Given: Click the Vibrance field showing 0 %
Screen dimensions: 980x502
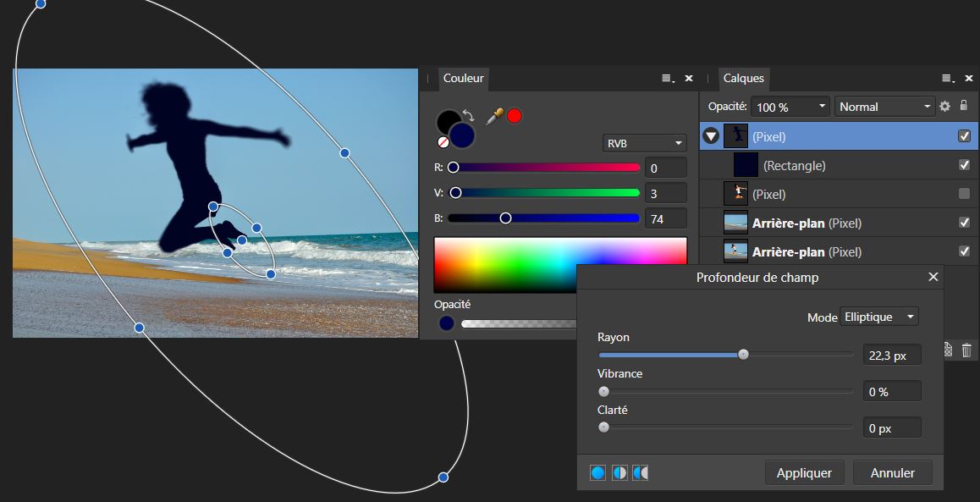Looking at the screenshot, I should (892, 391).
